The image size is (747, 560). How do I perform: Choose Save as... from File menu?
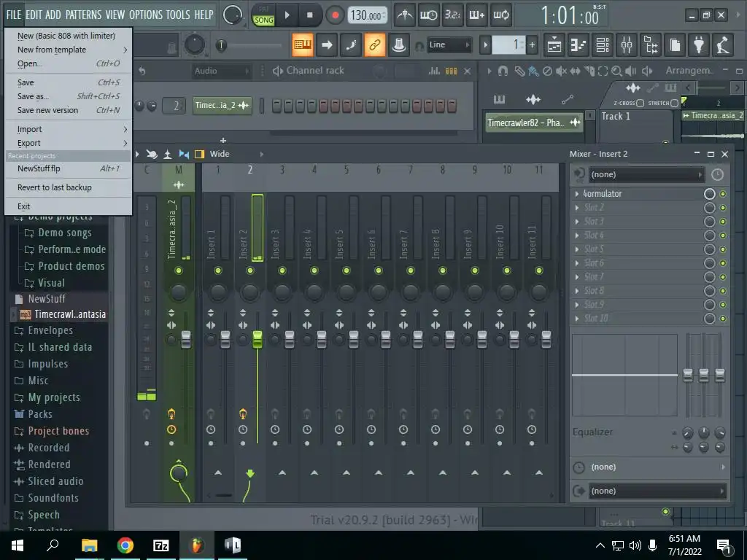pyautogui.click(x=68, y=96)
